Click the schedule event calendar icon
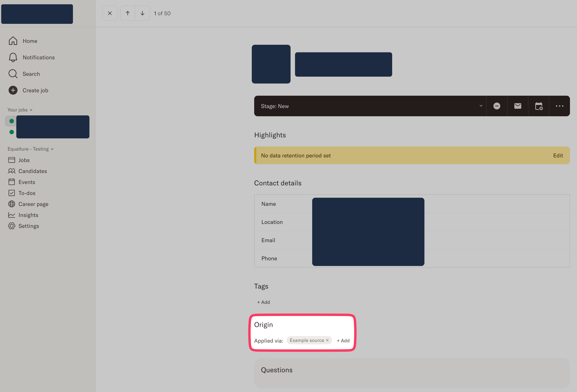 click(x=539, y=106)
